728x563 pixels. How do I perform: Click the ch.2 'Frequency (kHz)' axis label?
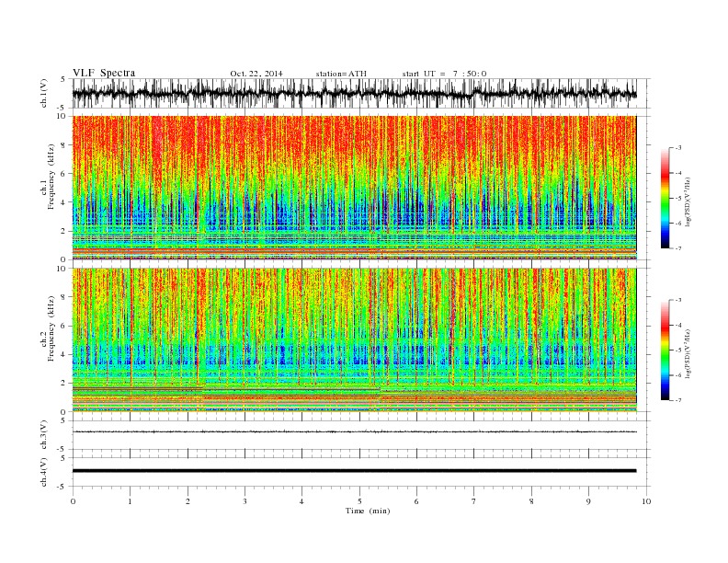point(51,327)
